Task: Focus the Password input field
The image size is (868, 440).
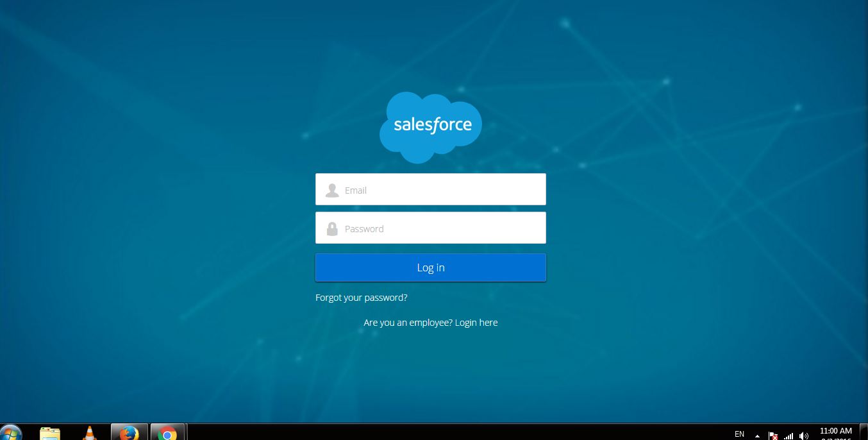Action: (431, 228)
